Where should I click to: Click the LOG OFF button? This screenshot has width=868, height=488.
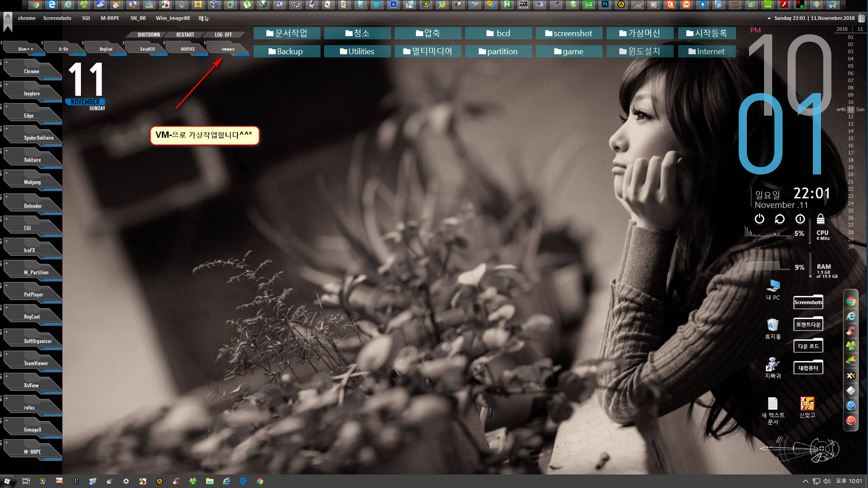click(x=223, y=35)
